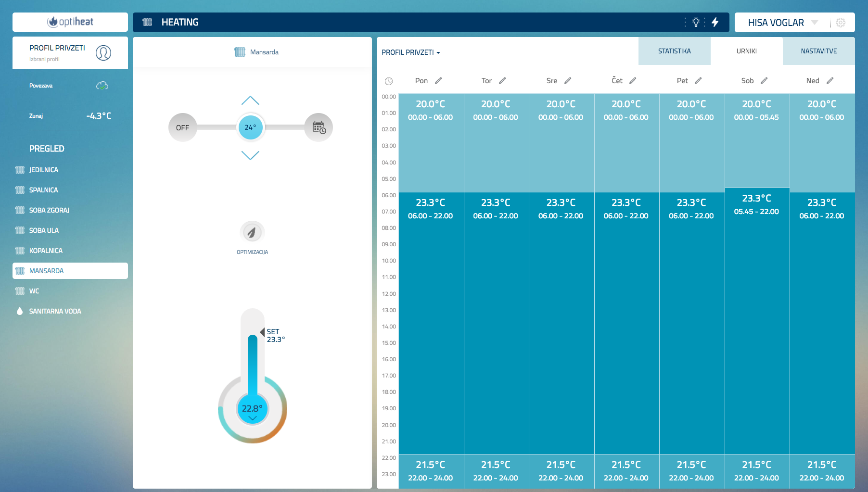The width and height of the screenshot is (868, 492).
Task: Edit the Sob schedule with pencil icon
Action: (x=764, y=81)
